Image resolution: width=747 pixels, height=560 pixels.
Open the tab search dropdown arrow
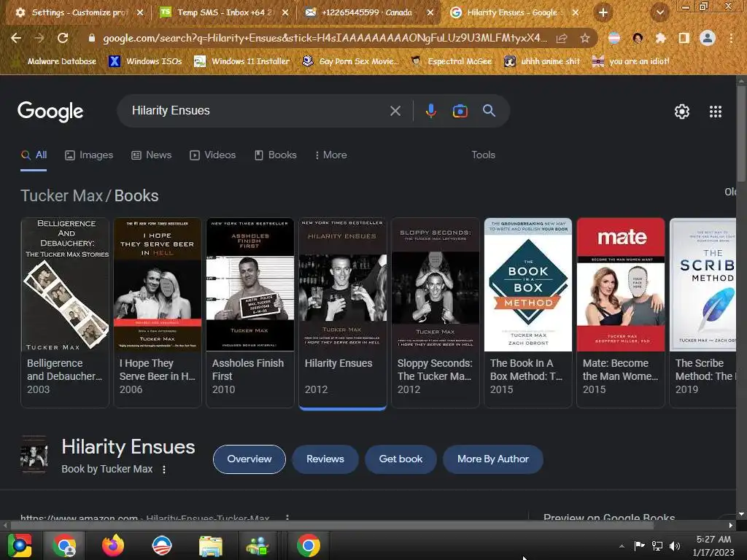pos(659,12)
